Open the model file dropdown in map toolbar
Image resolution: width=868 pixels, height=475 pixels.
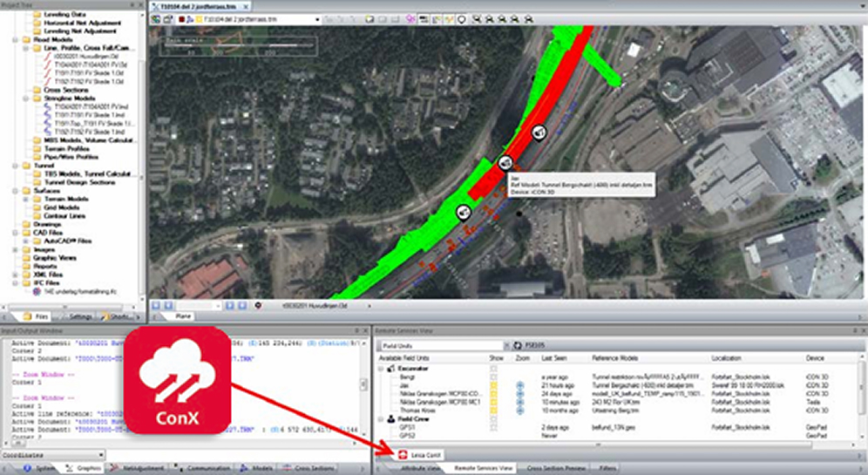[x=316, y=18]
